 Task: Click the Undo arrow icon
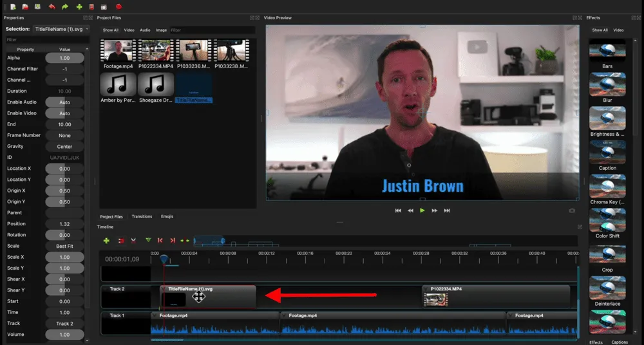click(x=52, y=6)
